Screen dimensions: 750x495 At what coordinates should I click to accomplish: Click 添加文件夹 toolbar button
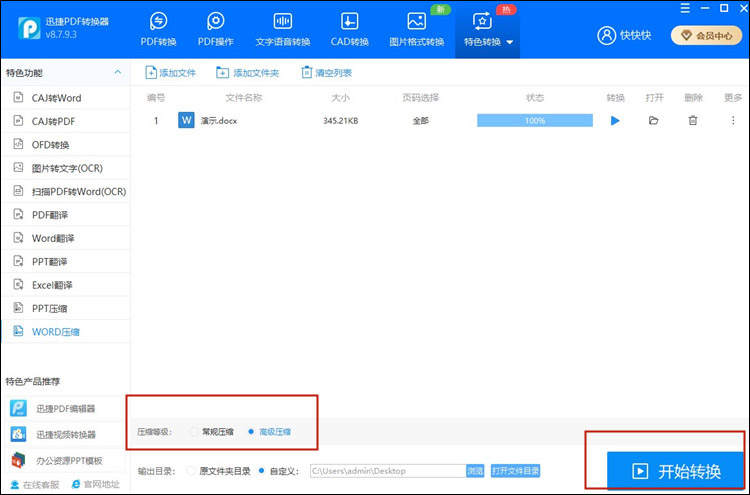tap(248, 73)
